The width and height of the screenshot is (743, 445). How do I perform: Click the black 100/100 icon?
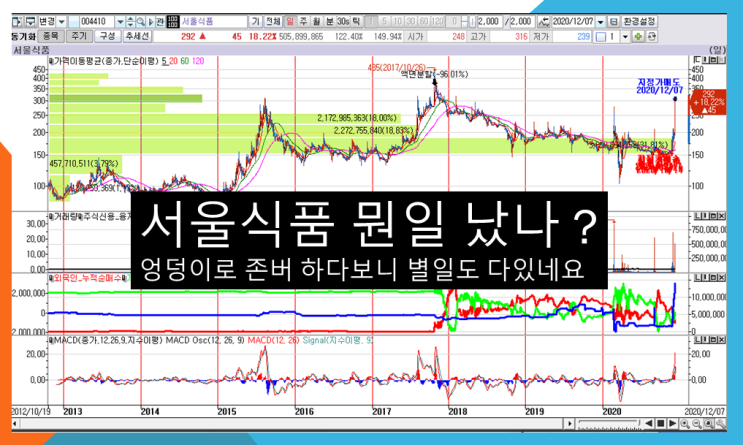click(173, 22)
